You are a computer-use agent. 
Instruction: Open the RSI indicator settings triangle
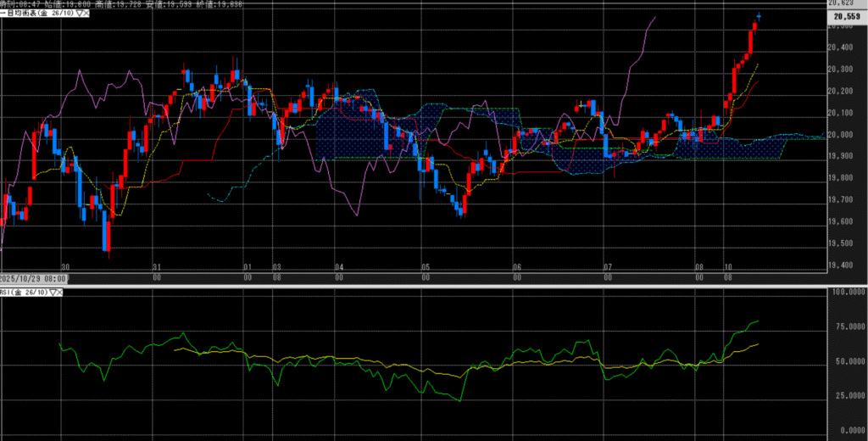click(x=54, y=292)
